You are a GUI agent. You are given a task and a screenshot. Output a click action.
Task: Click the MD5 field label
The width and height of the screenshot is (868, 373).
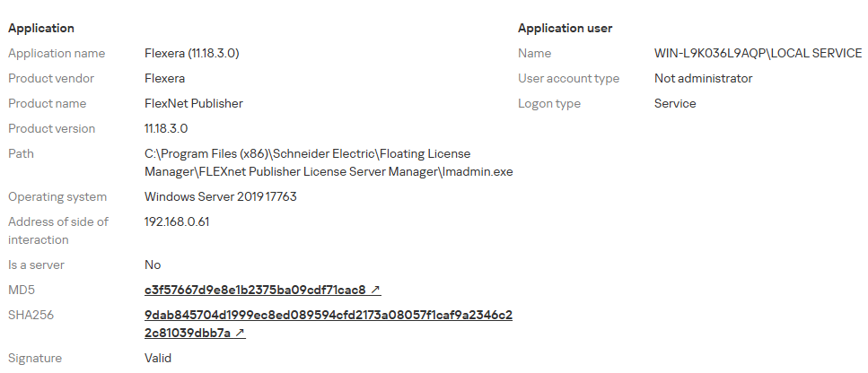tap(21, 291)
